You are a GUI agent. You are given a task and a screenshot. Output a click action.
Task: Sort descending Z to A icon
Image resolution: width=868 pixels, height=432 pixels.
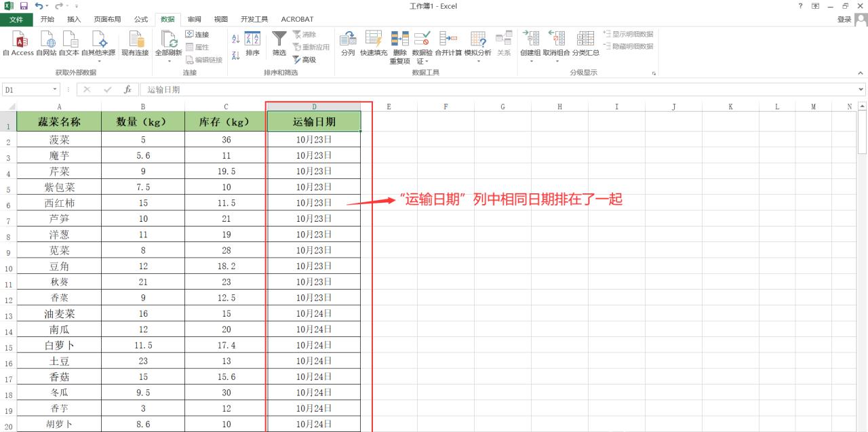pyautogui.click(x=235, y=55)
